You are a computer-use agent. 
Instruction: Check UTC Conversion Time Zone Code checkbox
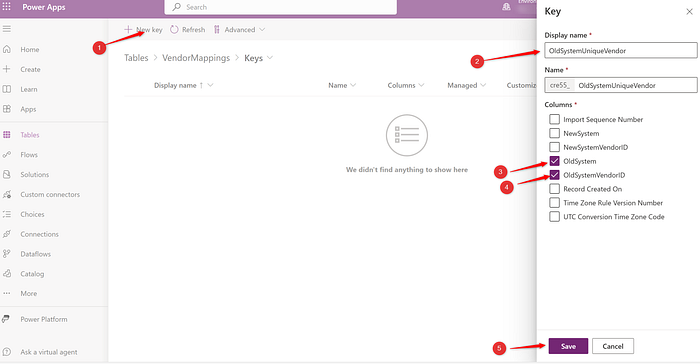[554, 216]
